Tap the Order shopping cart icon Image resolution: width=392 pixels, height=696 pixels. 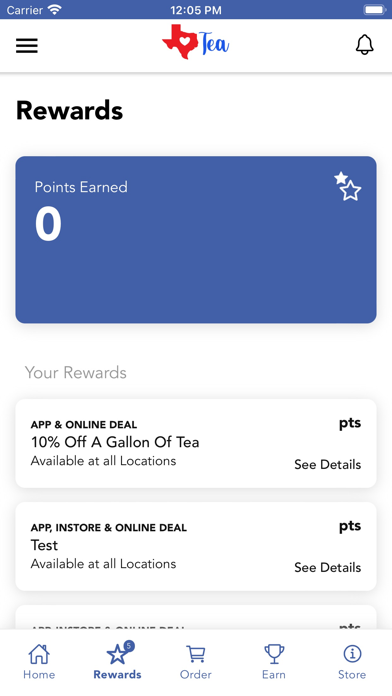195,654
